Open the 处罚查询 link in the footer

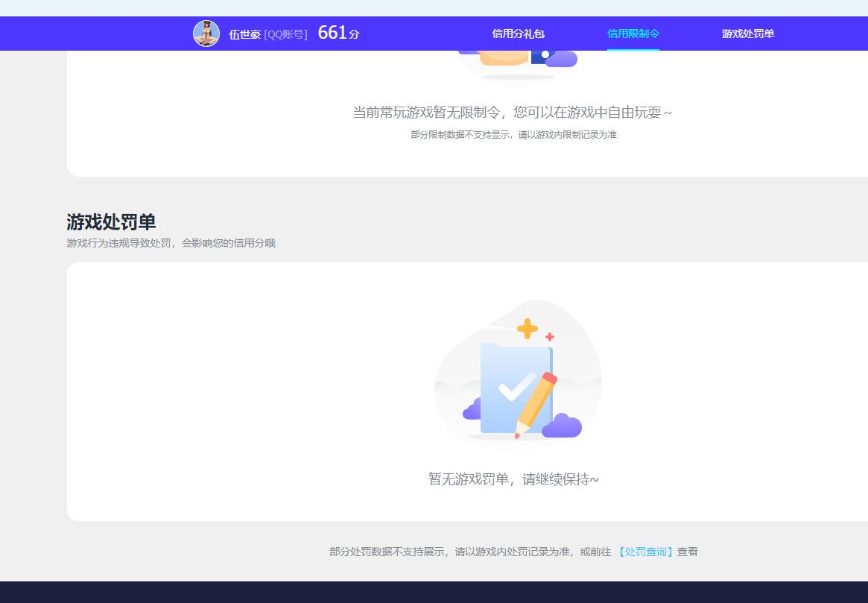click(x=645, y=552)
